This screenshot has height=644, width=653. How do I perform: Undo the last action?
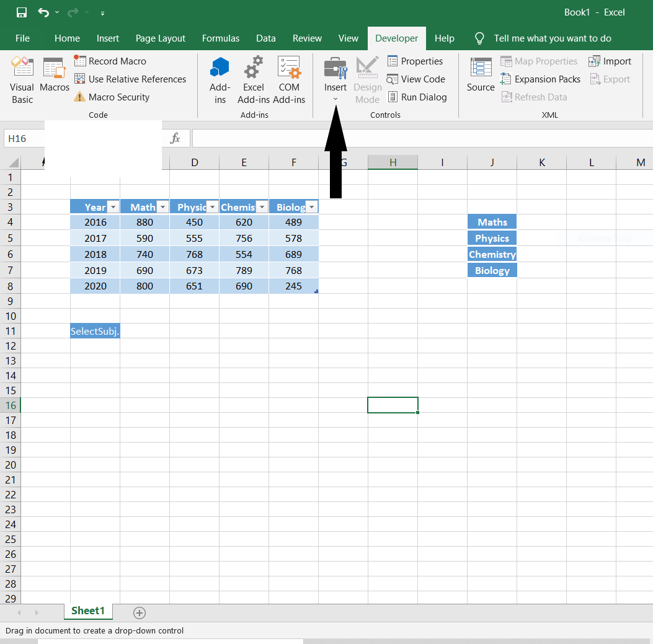click(43, 12)
